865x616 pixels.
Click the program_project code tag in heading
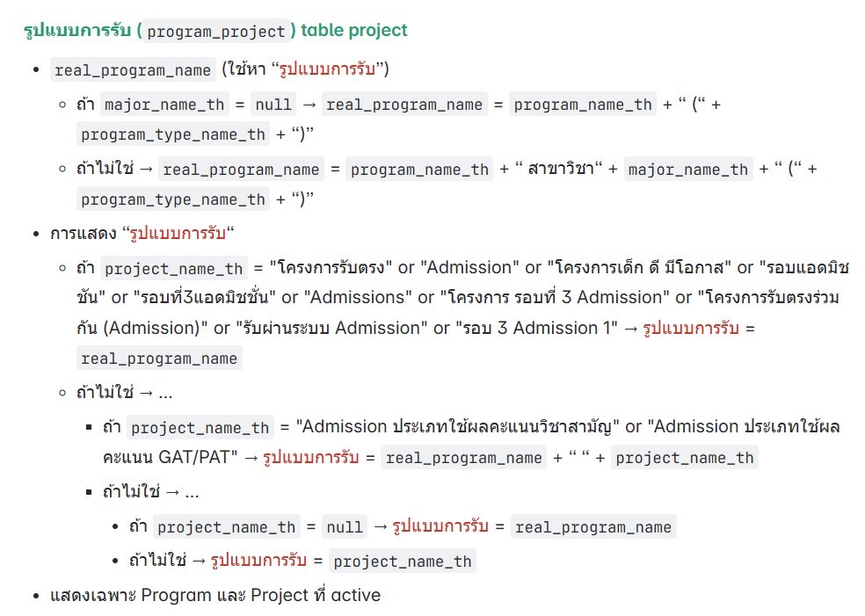click(x=216, y=31)
